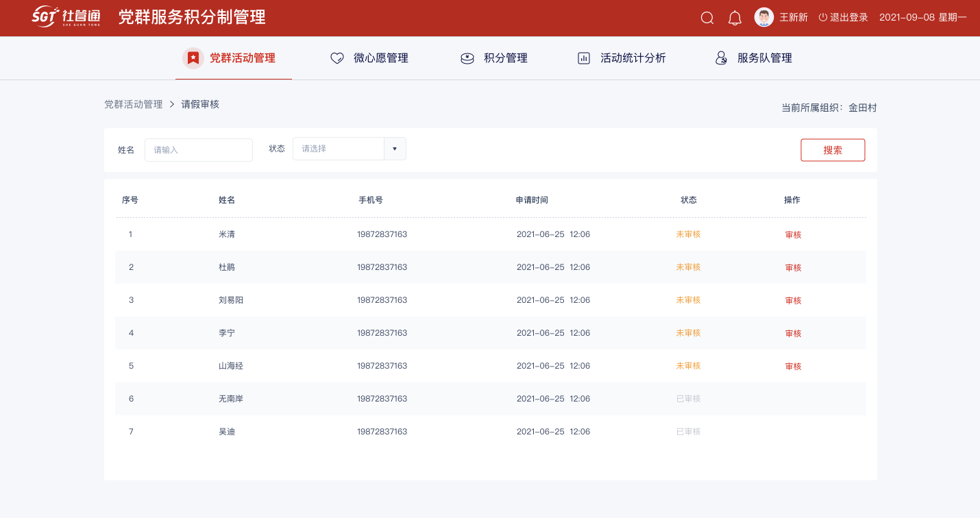
Task: Click the 序号 column header
Action: point(130,200)
